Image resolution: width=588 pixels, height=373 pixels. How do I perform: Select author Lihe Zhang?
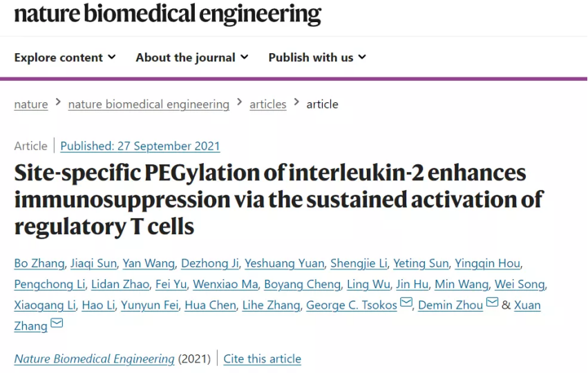click(271, 305)
